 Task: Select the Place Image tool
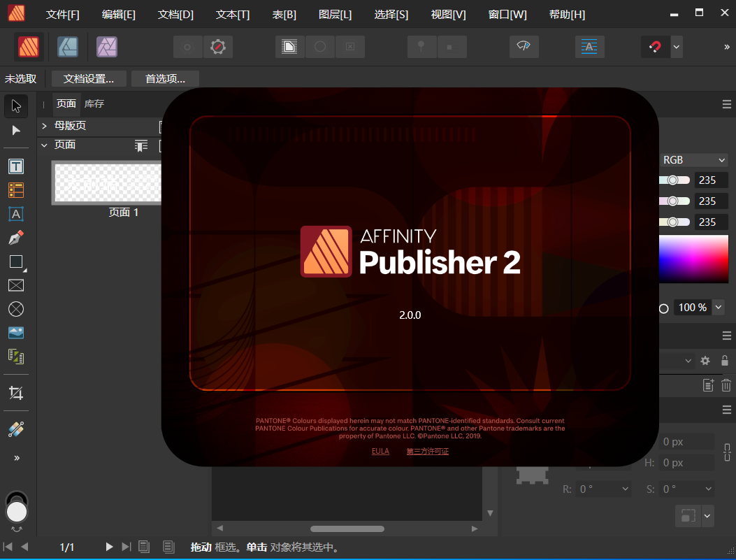(x=16, y=333)
